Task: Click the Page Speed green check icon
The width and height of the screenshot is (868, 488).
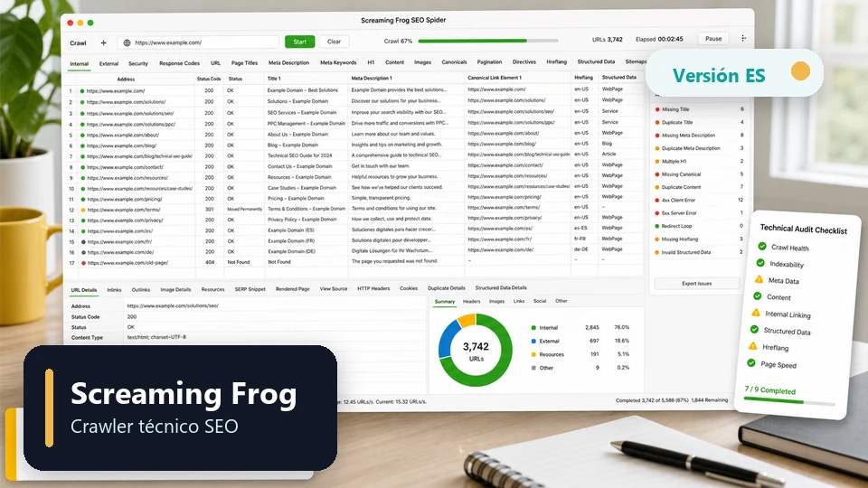Action: pyautogui.click(x=751, y=363)
